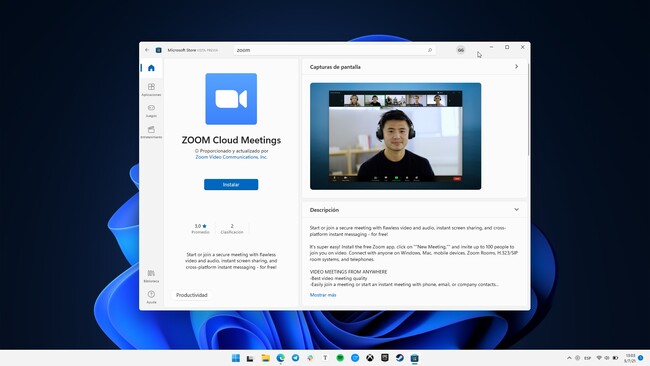Screen dimensions: 650x366
Task: Click Microsoft Store icon in taskbar
Action: (415, 358)
